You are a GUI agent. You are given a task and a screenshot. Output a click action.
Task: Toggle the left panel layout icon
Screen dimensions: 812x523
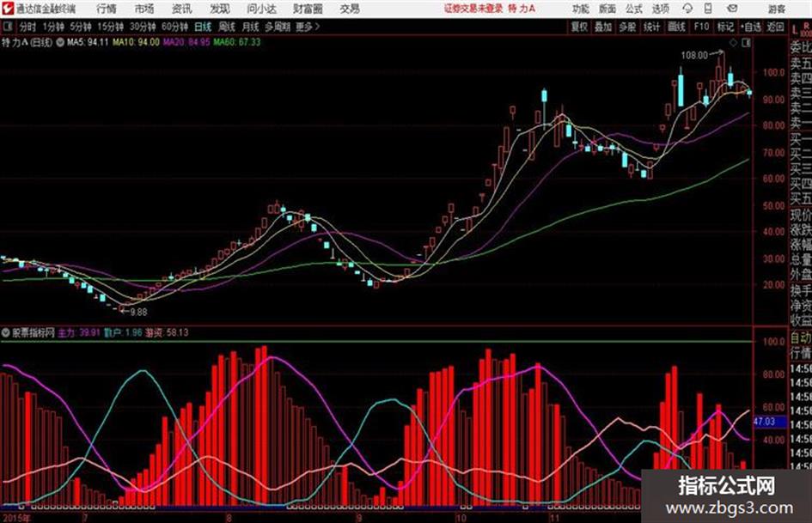[8, 27]
